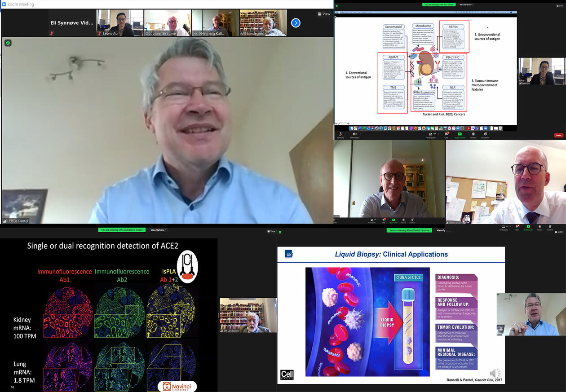Click the Record icon in Zoom toolbar
Image resolution: width=566 pixels, height=392 pixels.
473,134
